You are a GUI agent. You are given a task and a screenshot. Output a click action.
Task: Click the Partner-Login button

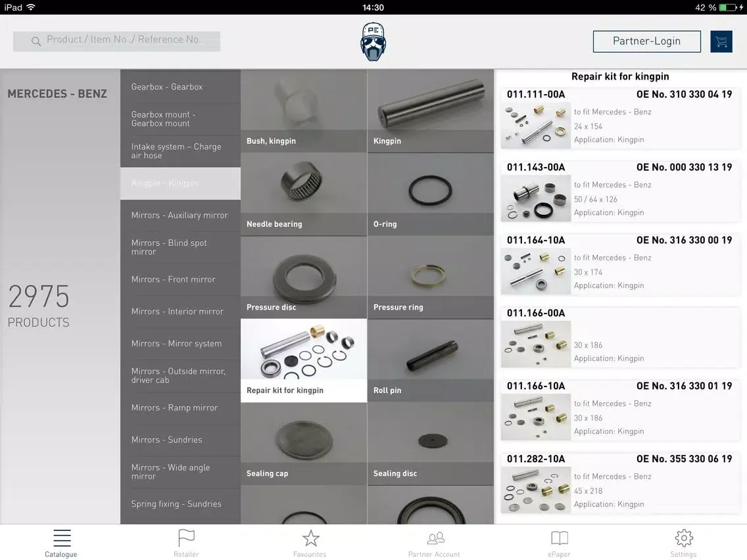click(646, 41)
